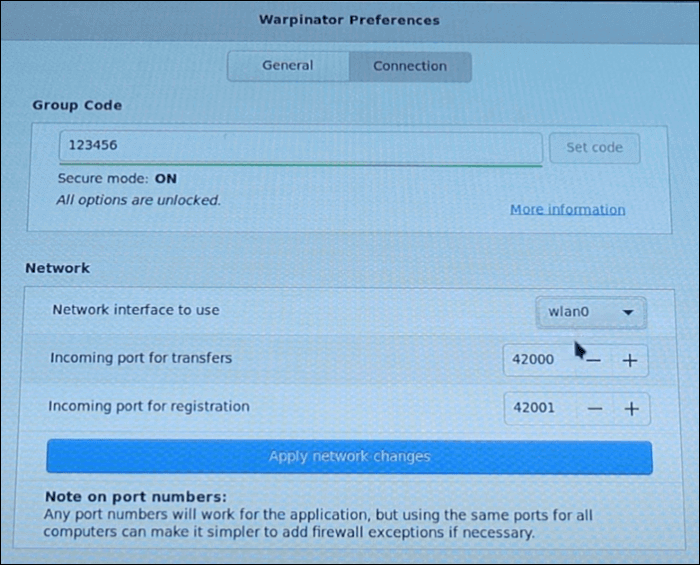The image size is (700, 565).
Task: Click the 'Group Code' section heading
Action: [x=77, y=105]
